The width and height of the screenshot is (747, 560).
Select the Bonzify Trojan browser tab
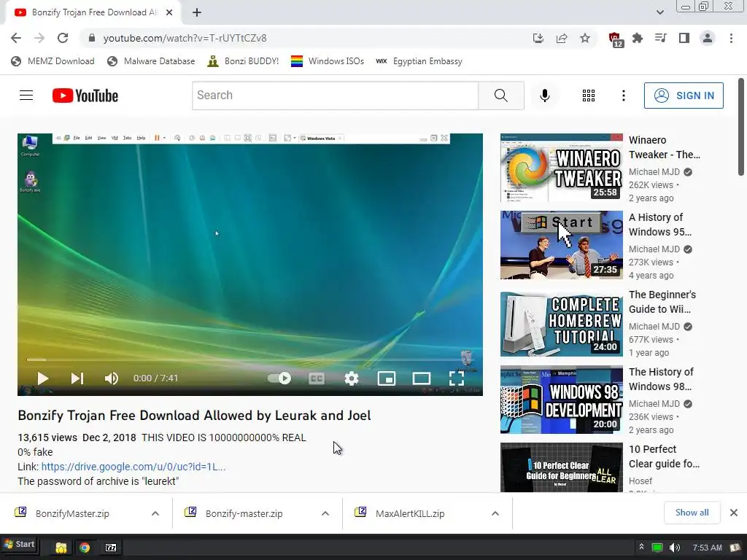93,12
